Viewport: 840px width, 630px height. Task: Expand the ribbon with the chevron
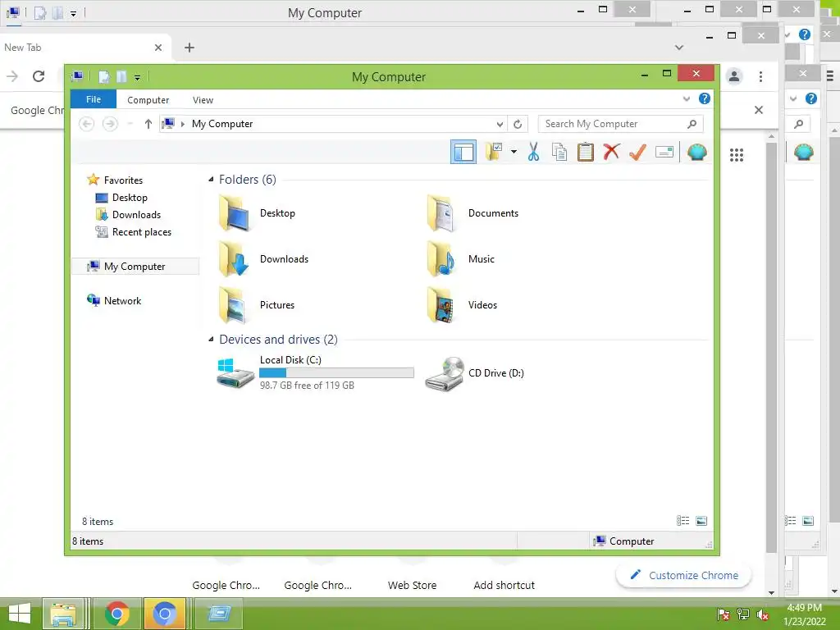687,99
